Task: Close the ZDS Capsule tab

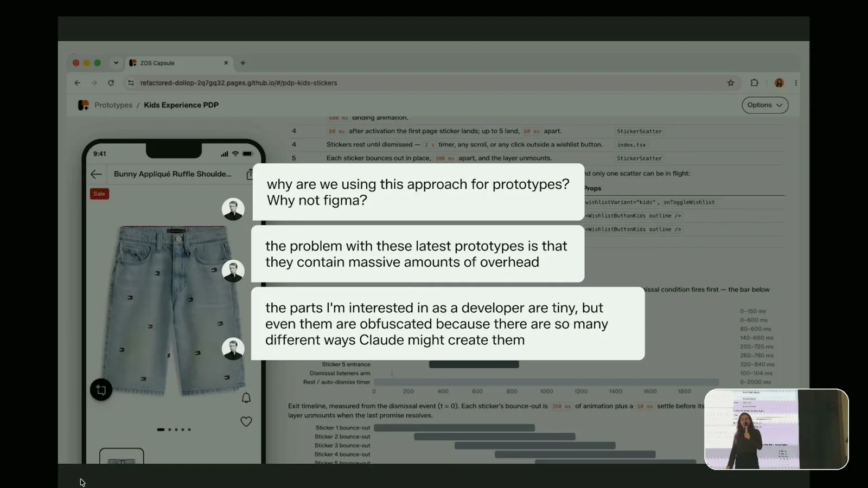Action: pyautogui.click(x=226, y=63)
